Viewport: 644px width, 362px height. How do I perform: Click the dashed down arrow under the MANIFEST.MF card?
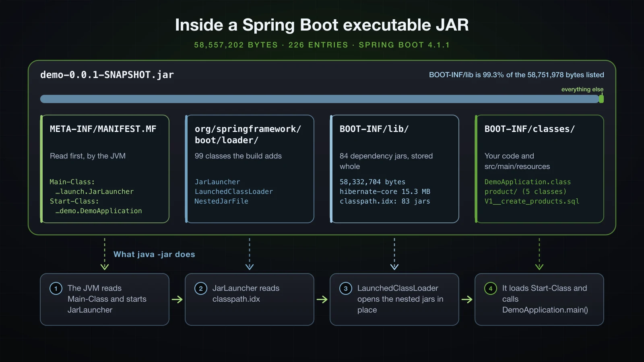pos(105,254)
